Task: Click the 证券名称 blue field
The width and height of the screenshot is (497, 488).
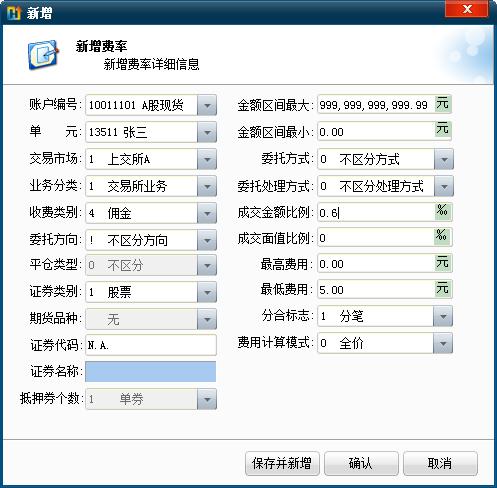Action: click(x=151, y=371)
